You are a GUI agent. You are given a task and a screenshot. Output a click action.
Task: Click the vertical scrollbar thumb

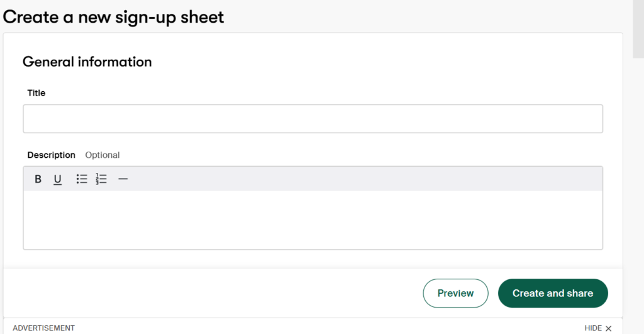638,28
